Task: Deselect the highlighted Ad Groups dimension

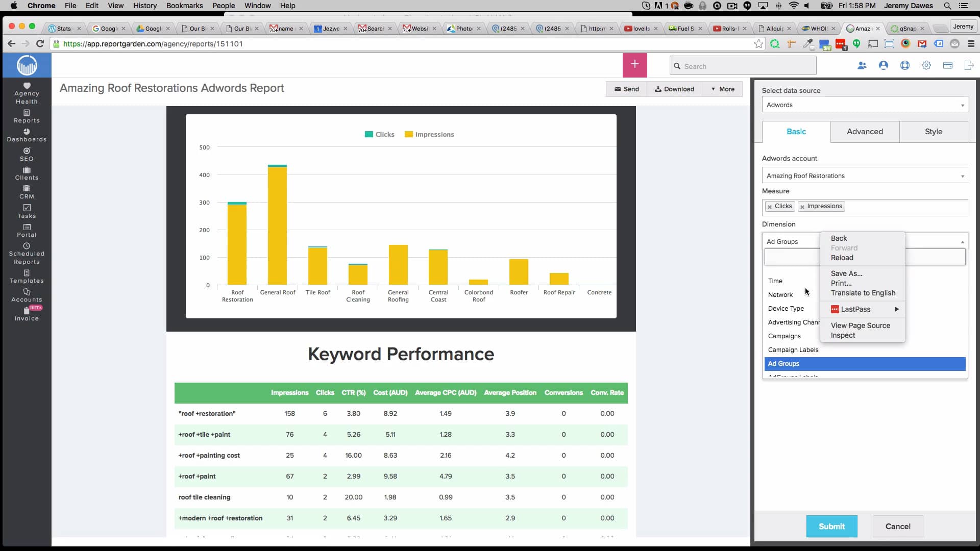Action: coord(864,364)
